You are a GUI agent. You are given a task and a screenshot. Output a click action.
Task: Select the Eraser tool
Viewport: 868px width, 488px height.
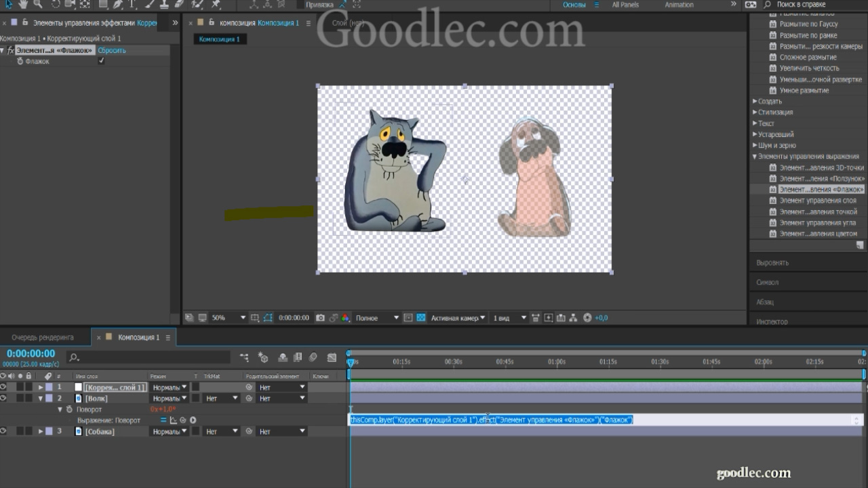(x=178, y=5)
